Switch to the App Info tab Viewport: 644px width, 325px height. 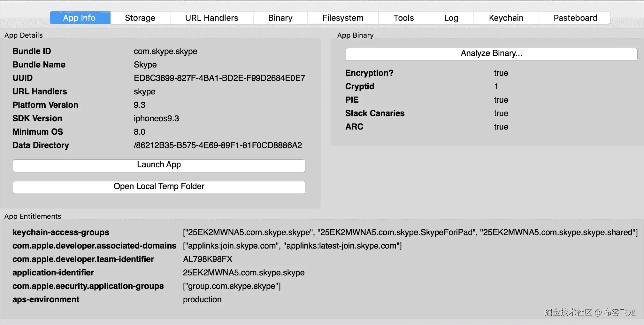pyautogui.click(x=80, y=18)
